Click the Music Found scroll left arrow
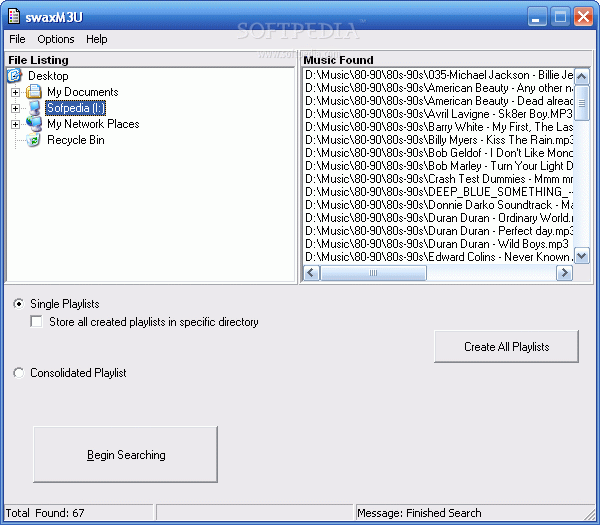Viewport: 600px width, 525px height. (311, 273)
